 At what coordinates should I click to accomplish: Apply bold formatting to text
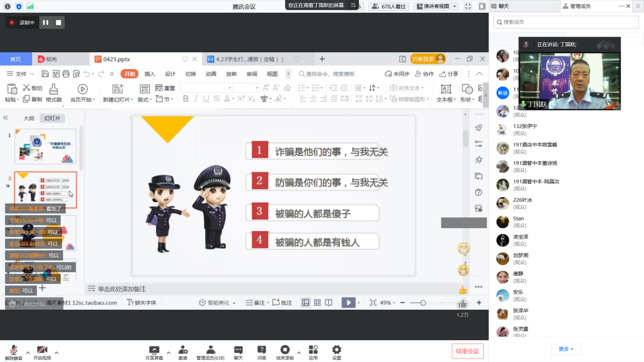coord(185,98)
